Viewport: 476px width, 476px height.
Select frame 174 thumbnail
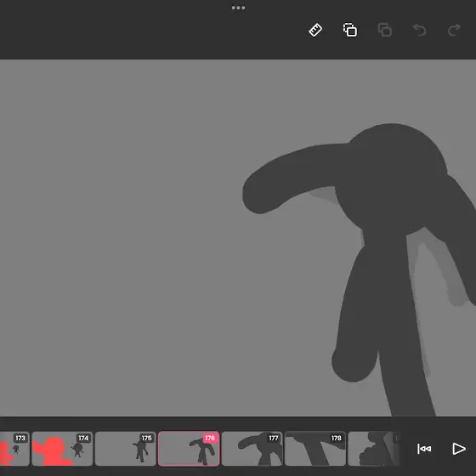tap(62, 449)
